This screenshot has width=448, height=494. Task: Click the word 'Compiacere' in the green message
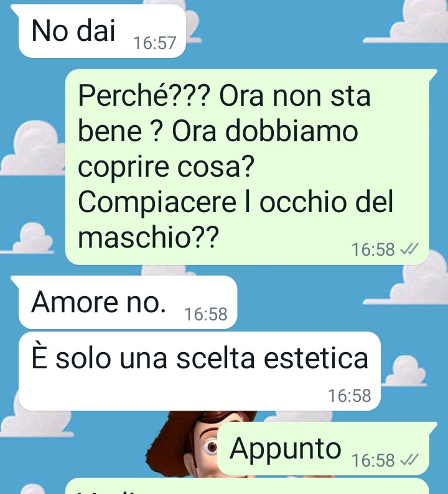157,202
